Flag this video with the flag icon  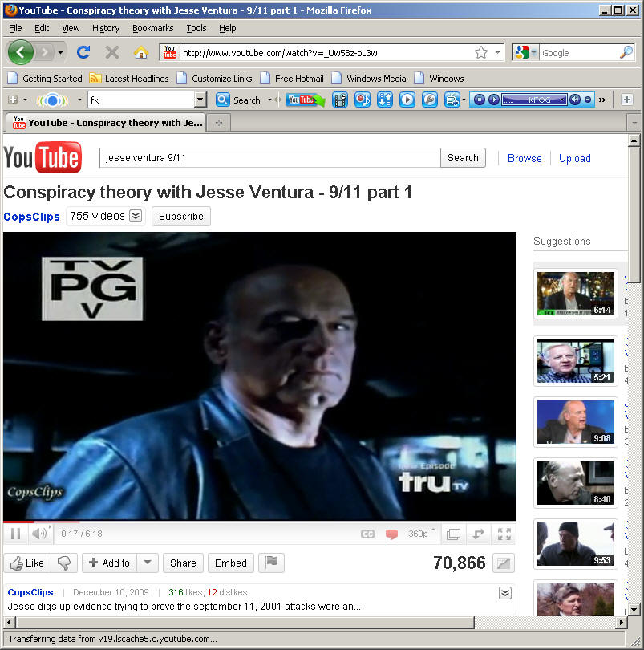click(271, 563)
